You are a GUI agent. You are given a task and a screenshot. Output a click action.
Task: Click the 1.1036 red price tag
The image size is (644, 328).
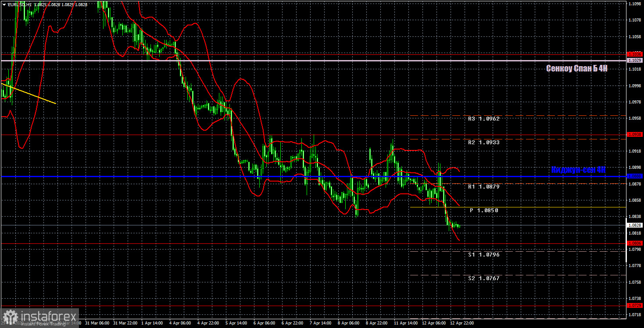[635, 54]
